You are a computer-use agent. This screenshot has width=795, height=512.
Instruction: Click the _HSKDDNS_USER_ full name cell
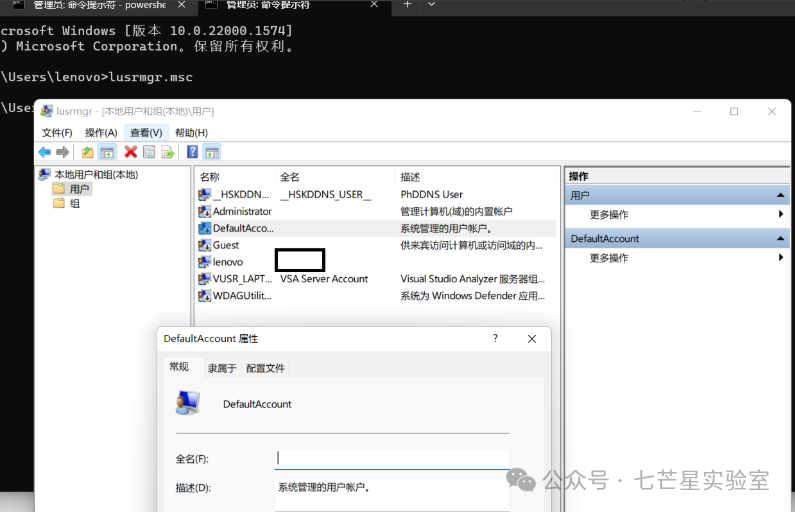(x=326, y=194)
